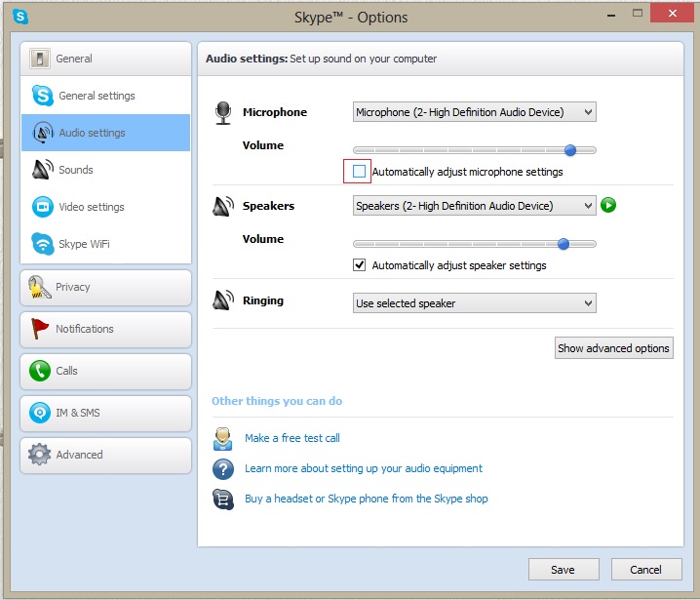Click the microphone volume slider handle
Screen dimensions: 700x600
click(x=570, y=150)
